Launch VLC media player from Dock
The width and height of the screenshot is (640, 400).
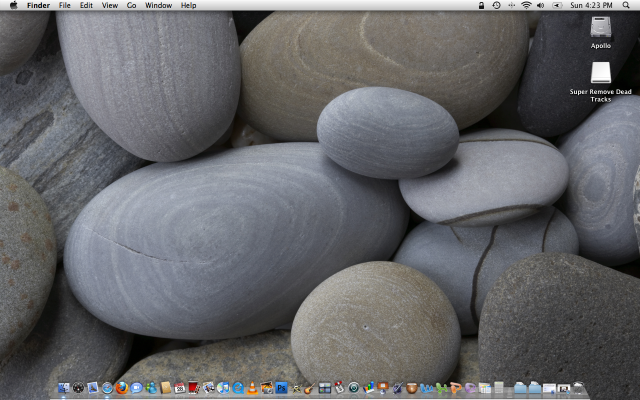click(253, 388)
